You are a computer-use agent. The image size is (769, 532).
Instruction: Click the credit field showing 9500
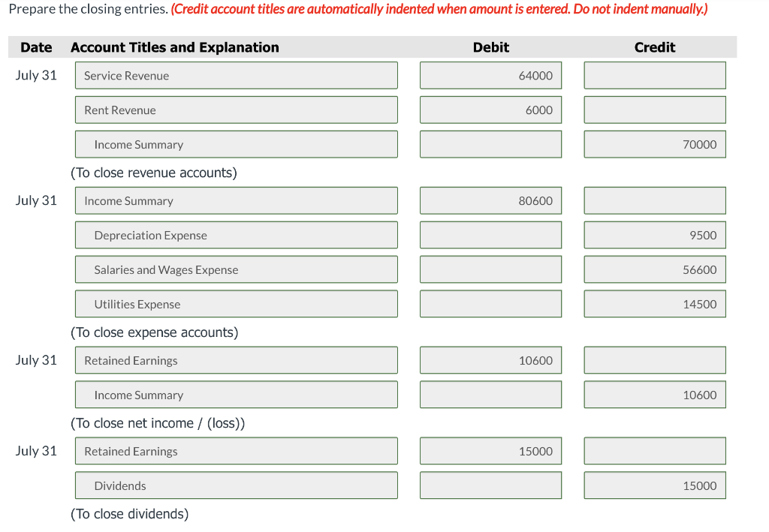tap(655, 235)
